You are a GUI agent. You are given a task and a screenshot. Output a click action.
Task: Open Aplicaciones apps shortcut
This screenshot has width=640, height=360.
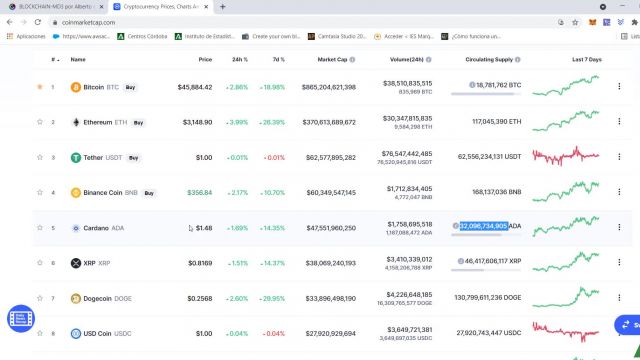click(26, 36)
